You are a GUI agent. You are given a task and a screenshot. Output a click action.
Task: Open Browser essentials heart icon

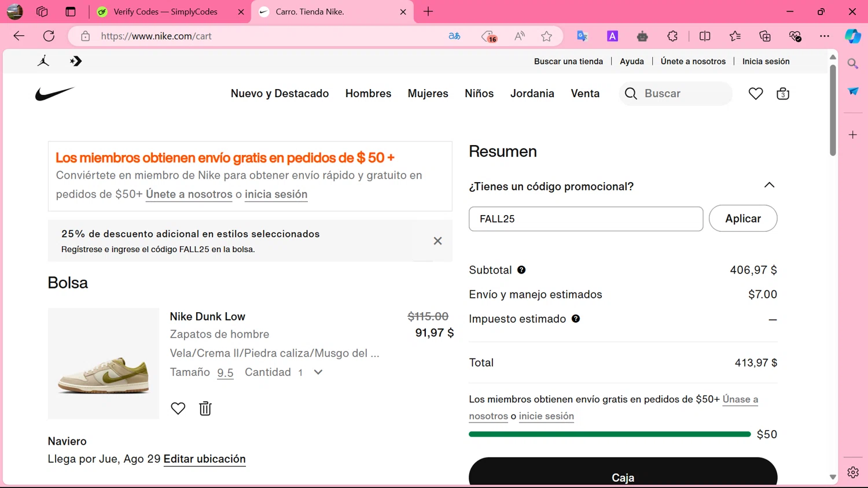795,36
